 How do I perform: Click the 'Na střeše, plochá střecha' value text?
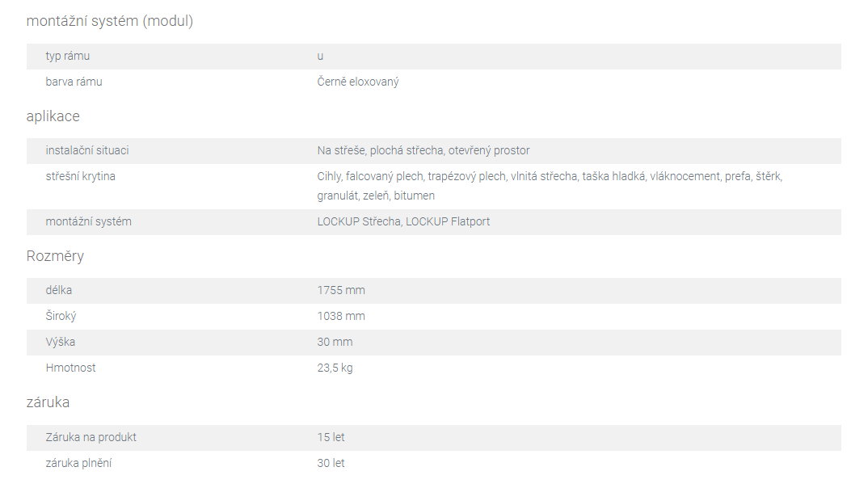(x=381, y=150)
